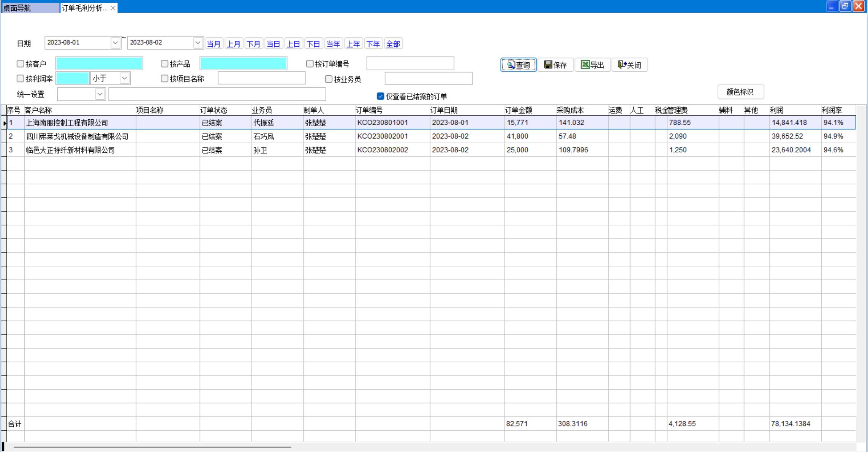This screenshot has width=868, height=452.
Task: Open the 颜色标识 color marking button
Action: coord(740,92)
